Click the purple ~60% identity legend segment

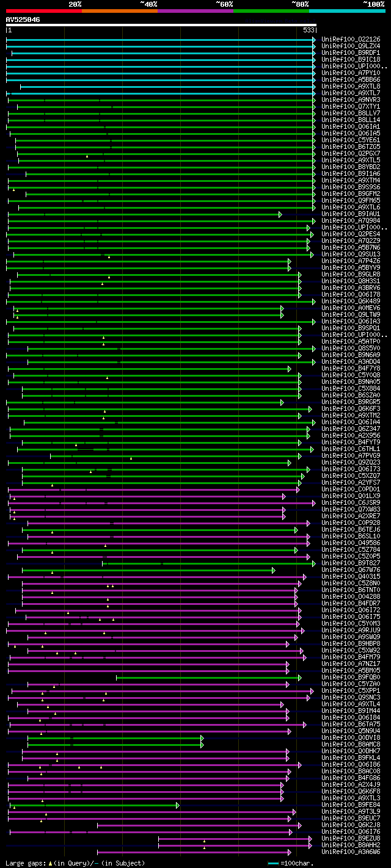[195, 11]
